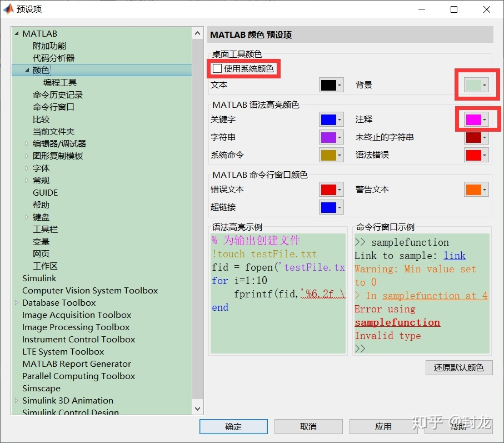Close the 预设项 dialog window
Screen dimensions: 504x443
click(487, 9)
